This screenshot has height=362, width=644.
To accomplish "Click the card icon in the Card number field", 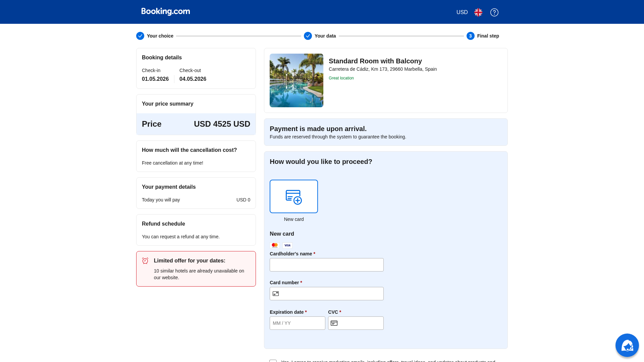I will [276, 293].
